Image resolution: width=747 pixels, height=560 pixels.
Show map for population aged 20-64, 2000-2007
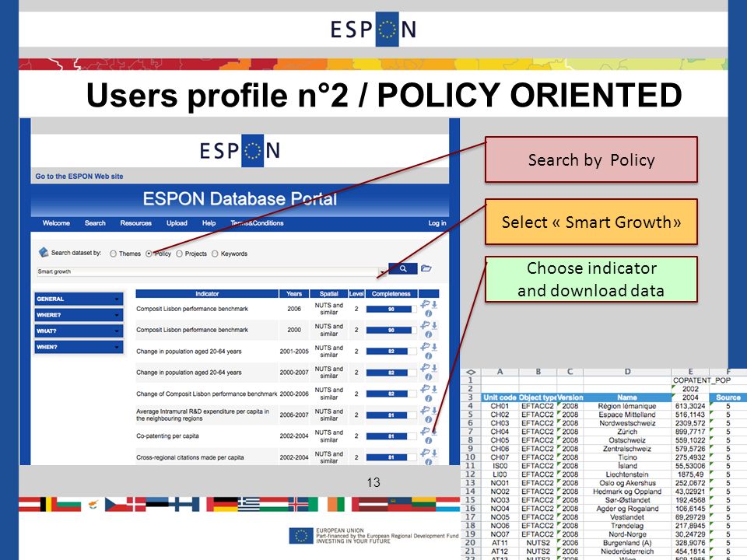click(425, 368)
